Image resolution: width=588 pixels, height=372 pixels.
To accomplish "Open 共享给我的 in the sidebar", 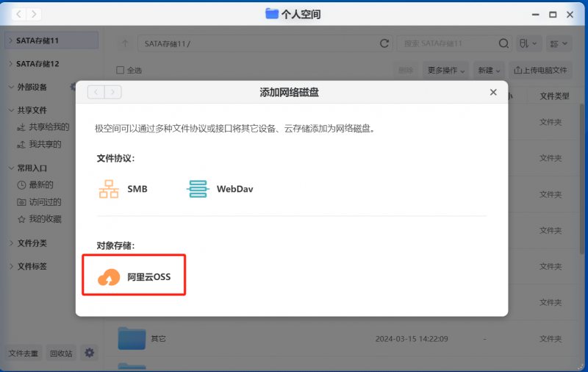I will click(x=43, y=127).
